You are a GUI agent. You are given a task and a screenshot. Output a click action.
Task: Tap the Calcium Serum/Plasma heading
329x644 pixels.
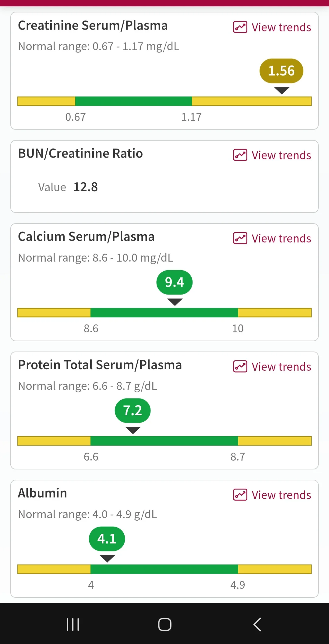[86, 236]
